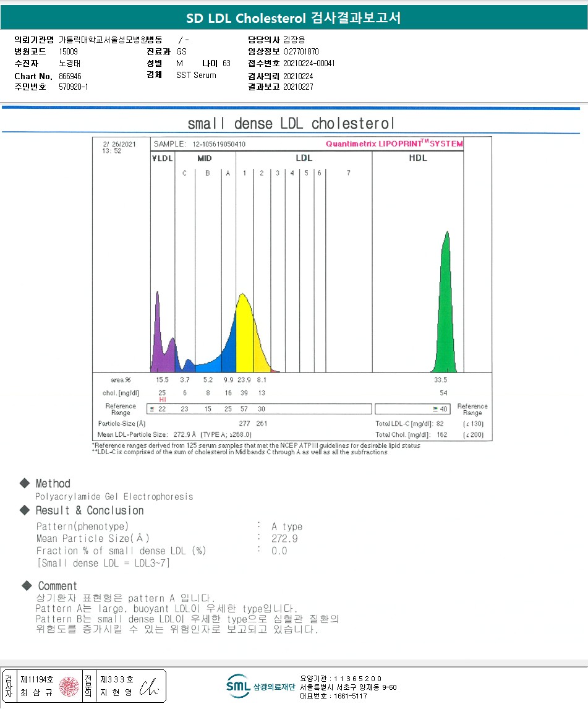Click department value GS

[181, 51]
